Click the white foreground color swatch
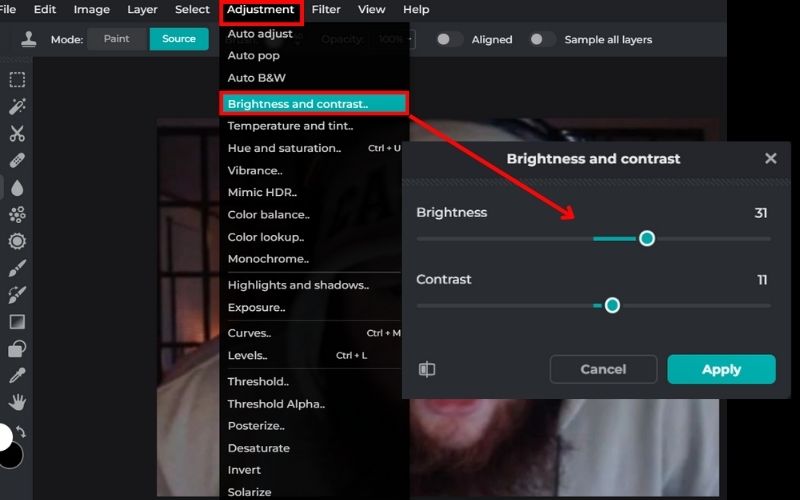Screen dimensions: 800x500 (5, 437)
